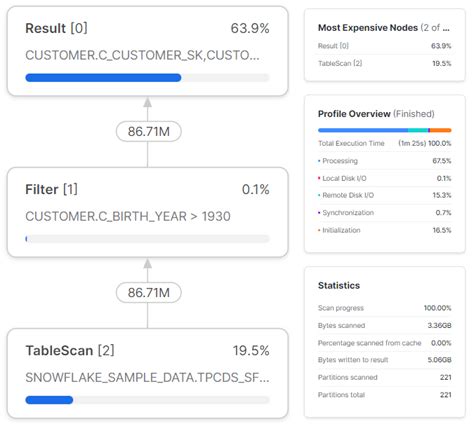Click Result [0] in Most Expensive Nodes
This screenshot has width=474, height=426.
coord(384,46)
